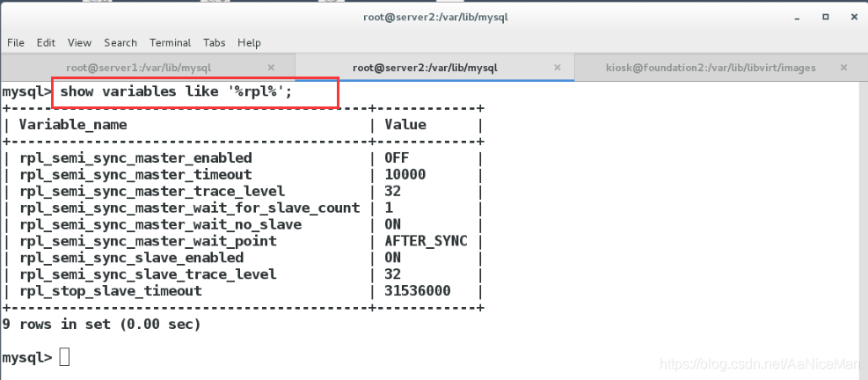The width and height of the screenshot is (868, 380).
Task: Maximize the terminal window
Action: click(x=826, y=18)
